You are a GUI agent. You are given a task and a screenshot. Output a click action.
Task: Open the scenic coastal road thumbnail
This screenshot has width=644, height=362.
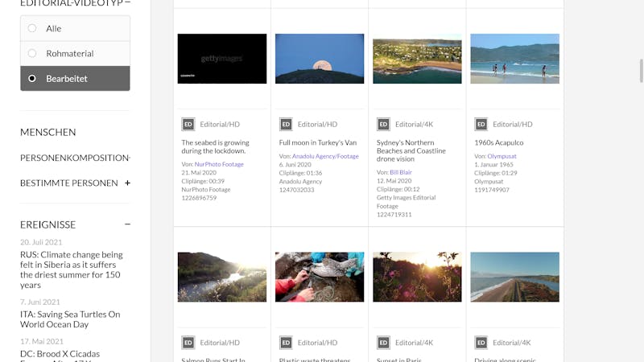tap(515, 277)
